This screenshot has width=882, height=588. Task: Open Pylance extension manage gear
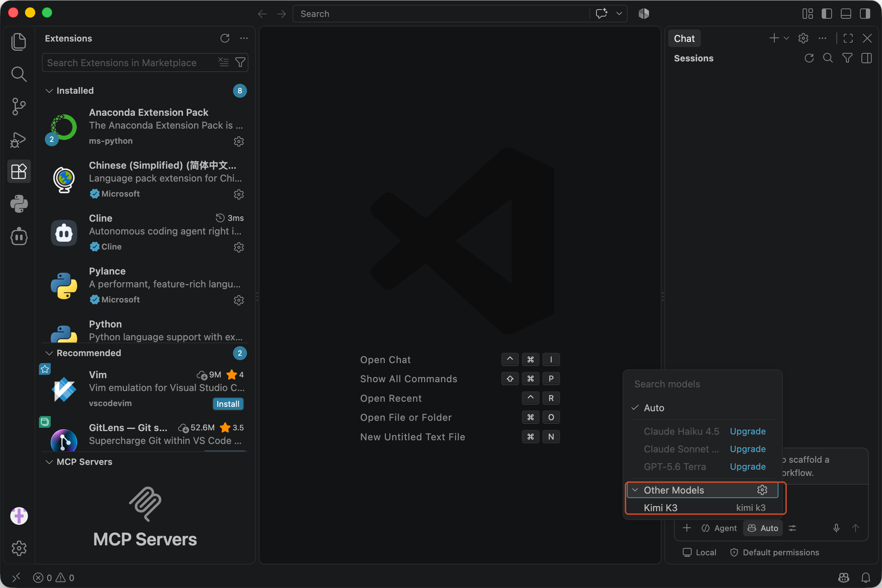point(239,300)
